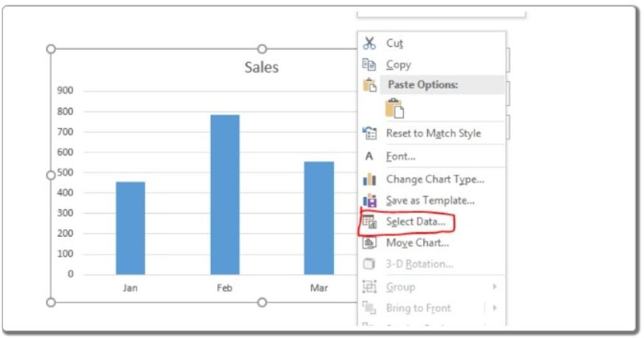The width and height of the screenshot is (644, 338).
Task: Click the clipboard icon beside Paste Options
Action: 370,85
